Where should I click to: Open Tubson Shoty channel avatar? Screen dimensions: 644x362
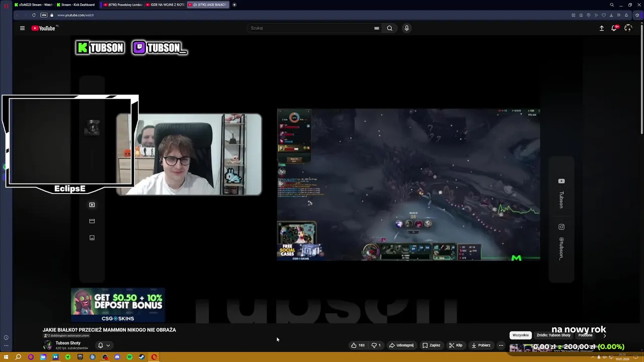click(48, 345)
